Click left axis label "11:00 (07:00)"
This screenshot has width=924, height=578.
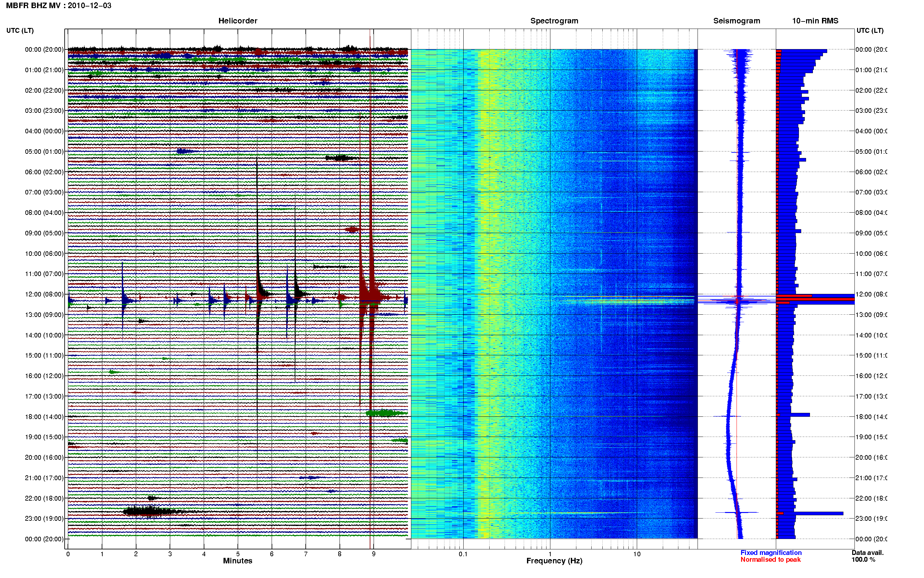(44, 274)
